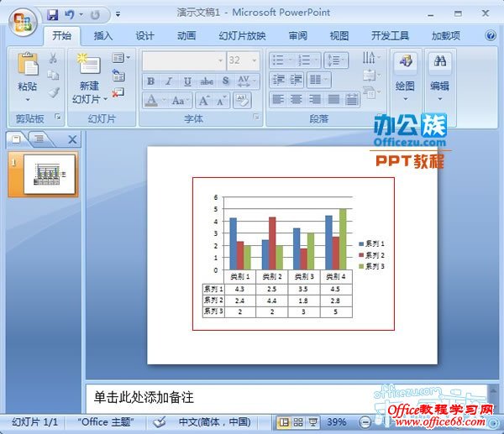
Task: Toggle italic formatting
Action: [x=169, y=81]
